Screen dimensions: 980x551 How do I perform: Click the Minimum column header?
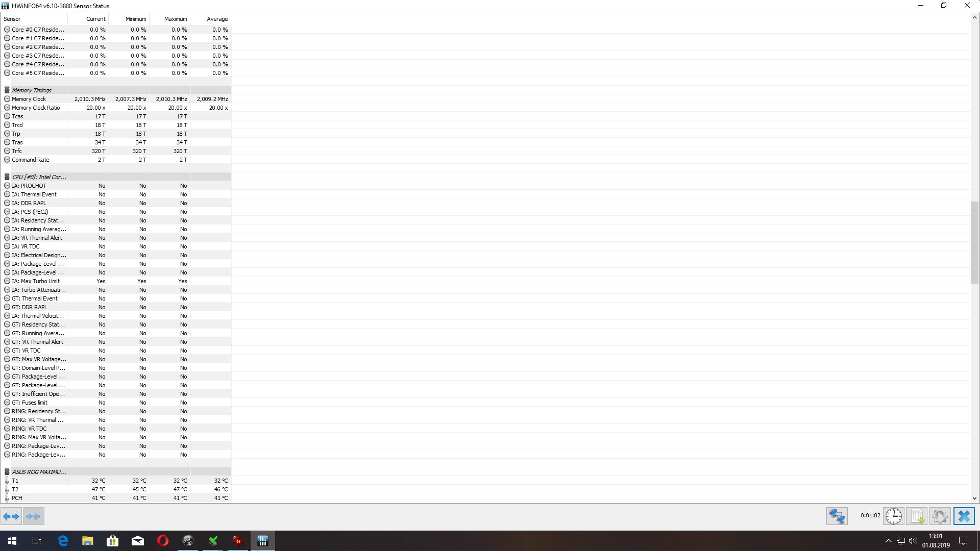(129, 19)
